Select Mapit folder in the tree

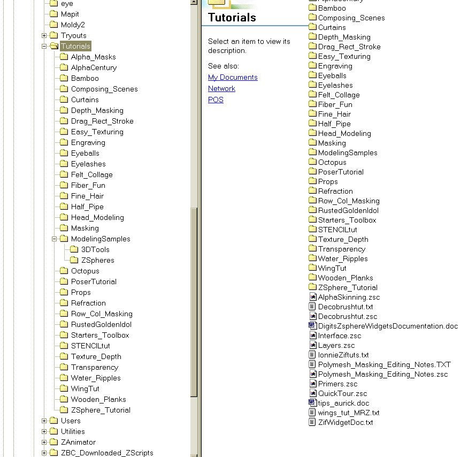coord(70,14)
